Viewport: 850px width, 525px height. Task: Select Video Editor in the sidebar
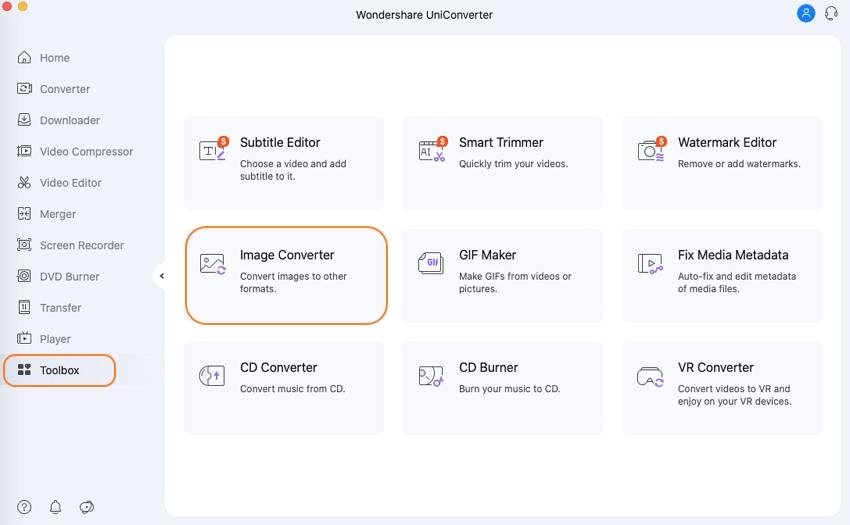click(x=70, y=183)
